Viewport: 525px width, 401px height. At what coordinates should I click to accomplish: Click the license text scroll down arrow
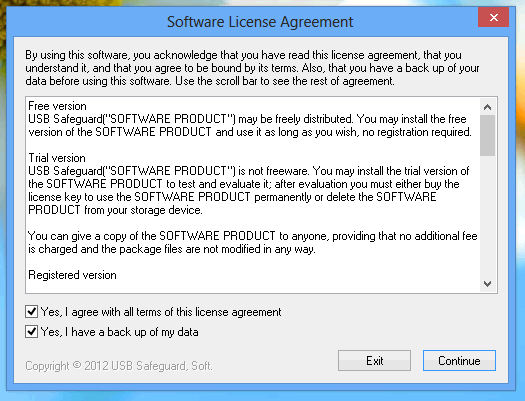tap(488, 284)
